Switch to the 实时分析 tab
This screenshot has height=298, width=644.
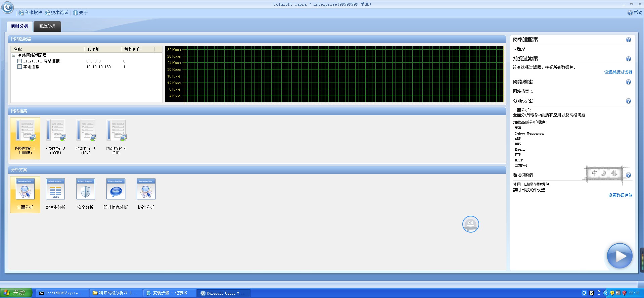[19, 26]
